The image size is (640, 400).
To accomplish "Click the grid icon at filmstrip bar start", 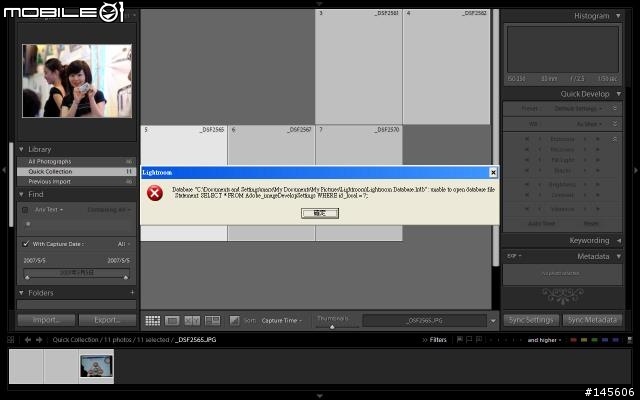I will point(11,340).
